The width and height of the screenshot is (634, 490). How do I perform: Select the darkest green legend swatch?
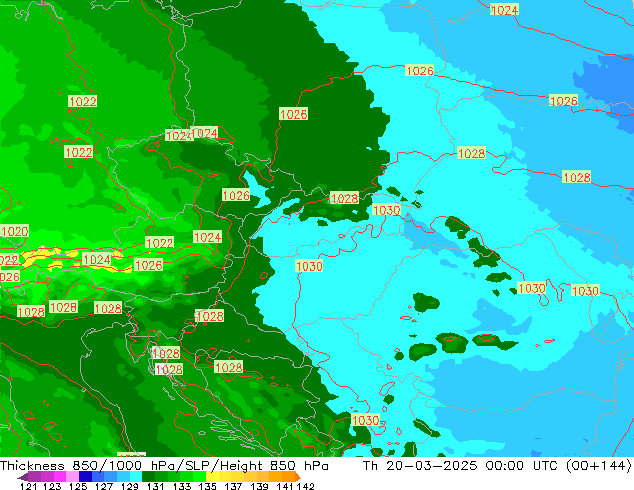tap(148, 477)
